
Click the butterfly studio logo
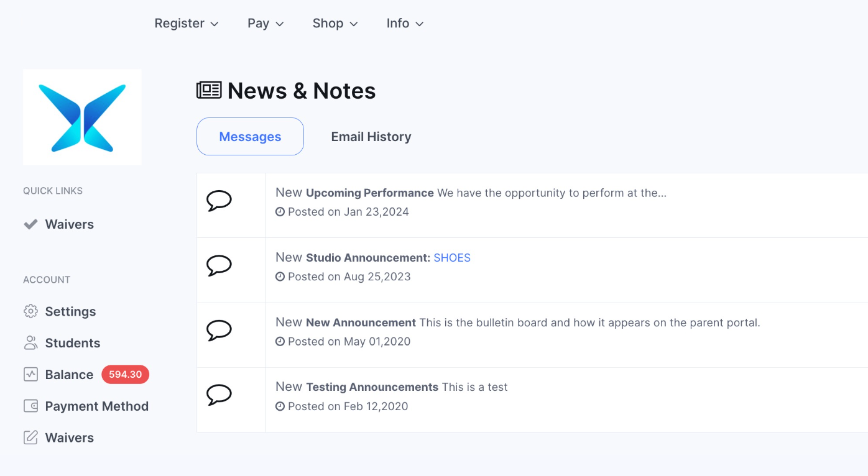click(82, 117)
